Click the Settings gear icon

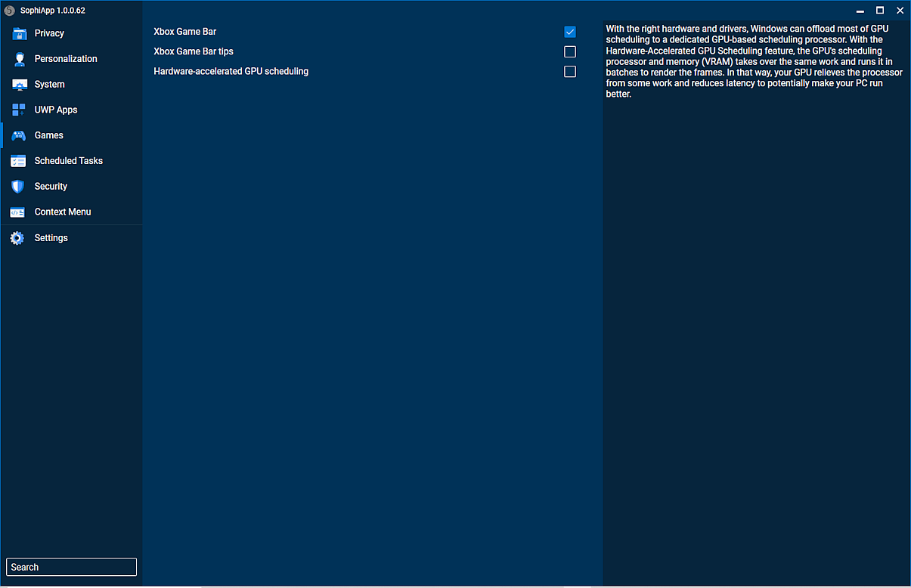point(18,238)
